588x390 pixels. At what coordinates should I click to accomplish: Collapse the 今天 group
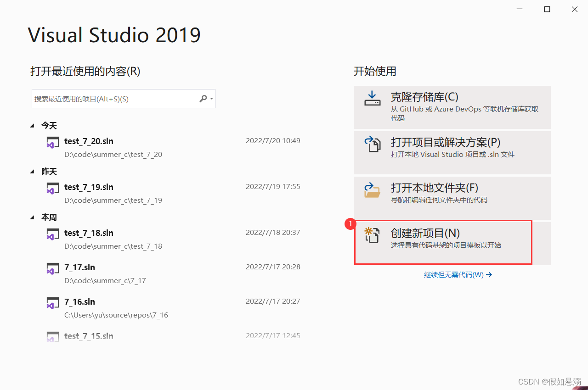tap(32, 126)
